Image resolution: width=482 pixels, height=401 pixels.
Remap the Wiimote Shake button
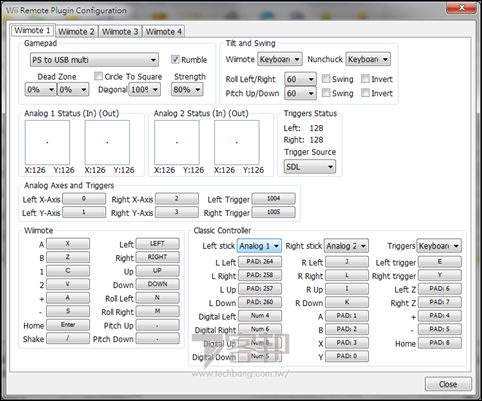(68, 338)
